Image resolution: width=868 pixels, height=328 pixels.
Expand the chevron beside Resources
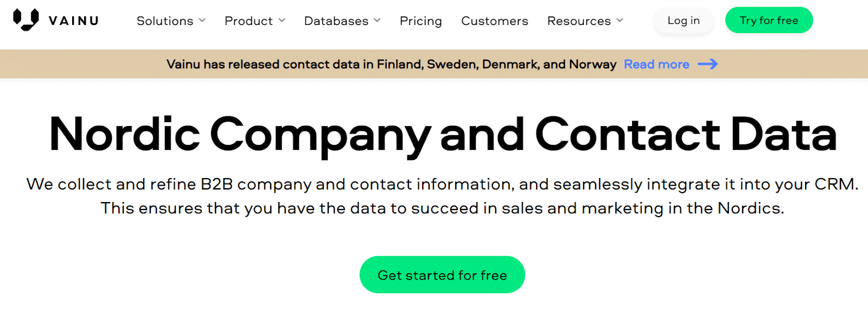pyautogui.click(x=620, y=20)
